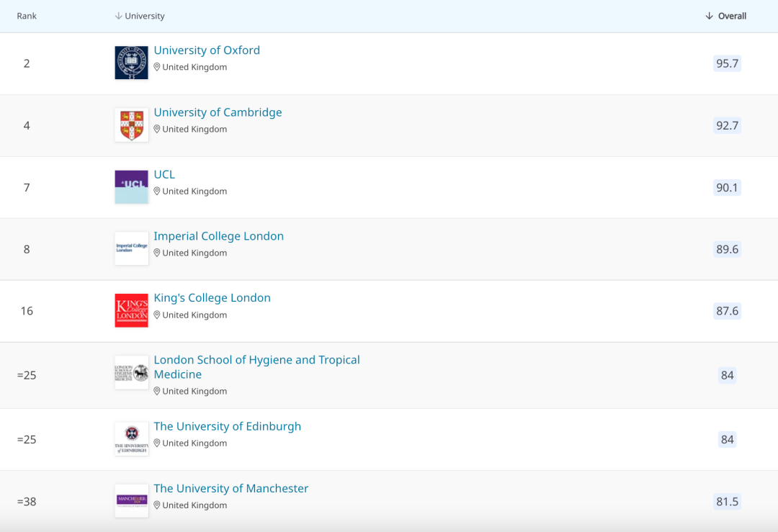778x532 pixels.
Task: Click the Imperial College London logo
Action: [x=131, y=248]
